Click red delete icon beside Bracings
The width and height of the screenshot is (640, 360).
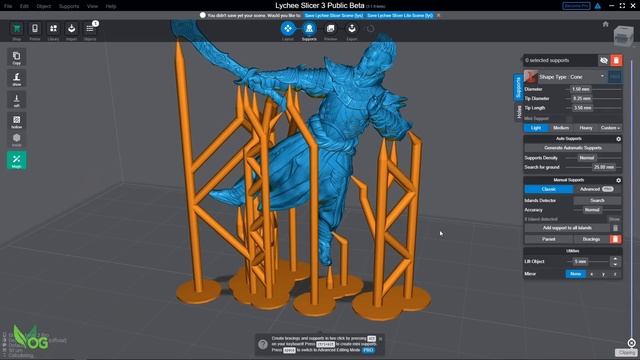tap(616, 239)
